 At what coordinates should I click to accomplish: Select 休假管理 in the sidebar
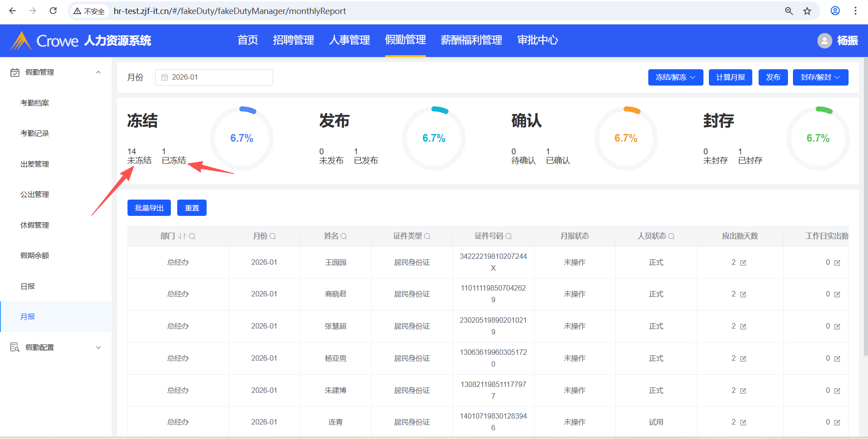pos(35,225)
